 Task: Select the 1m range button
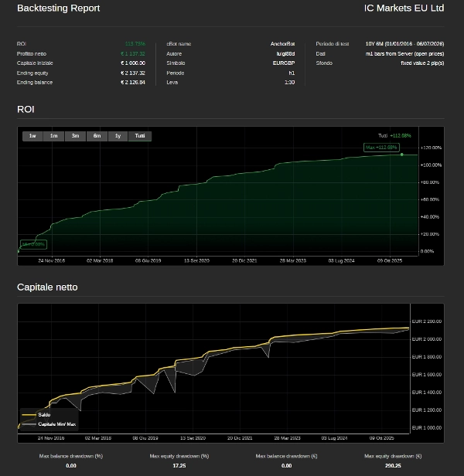[54, 136]
